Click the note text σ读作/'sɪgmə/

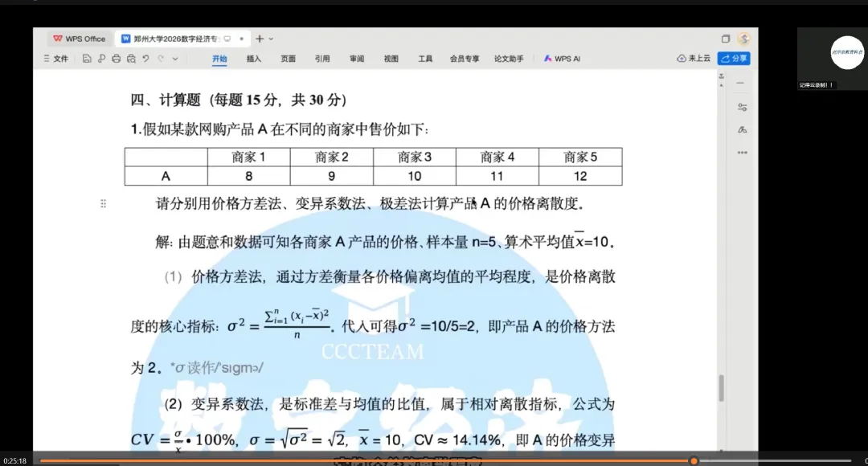click(x=217, y=367)
